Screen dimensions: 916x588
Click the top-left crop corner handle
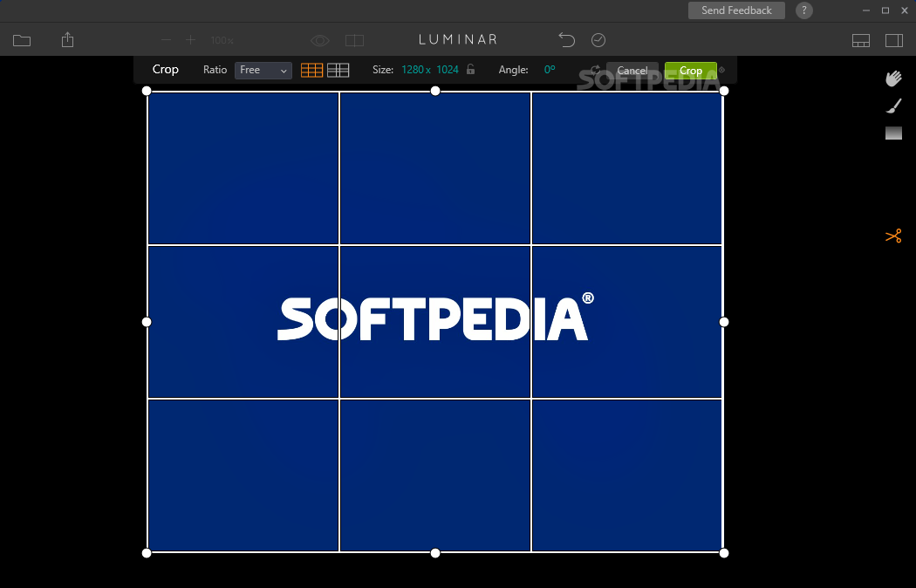(x=147, y=91)
